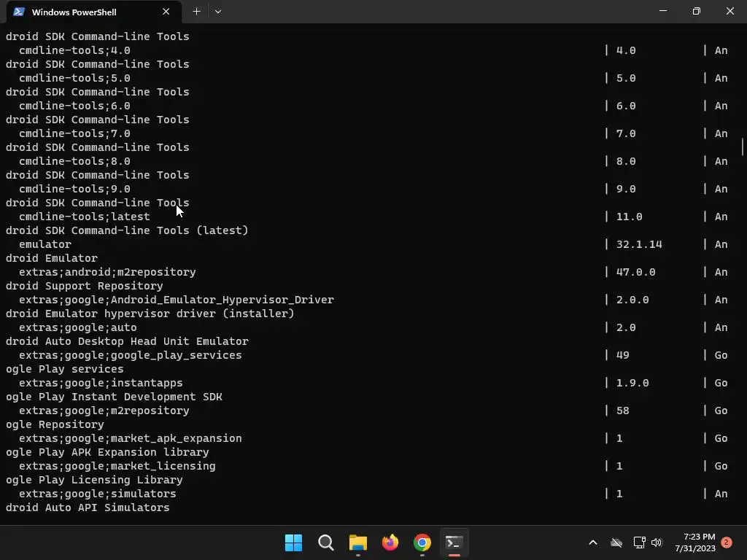Screen dimensions: 747x560
Task: Click 'ogle Play Licensing Library' text
Action: [94, 480]
